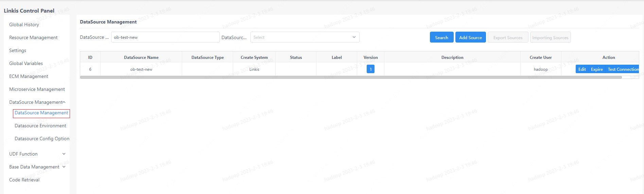Viewport: 644px width, 194px height.
Task: Click the DataSource name input field
Action: coord(165,37)
